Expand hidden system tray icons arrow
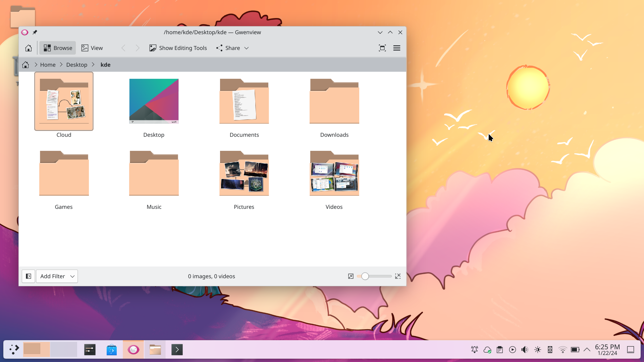The height and width of the screenshot is (362, 644). (x=587, y=350)
